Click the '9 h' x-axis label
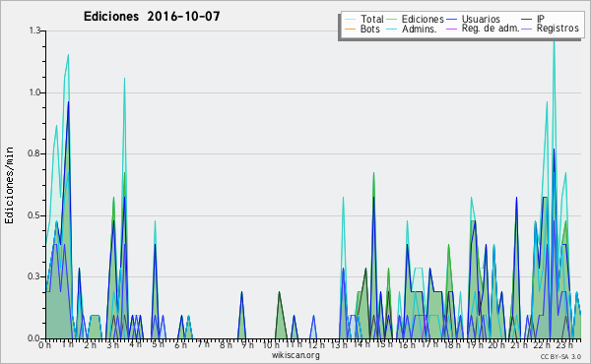The height and width of the screenshot is (364, 591). click(247, 345)
